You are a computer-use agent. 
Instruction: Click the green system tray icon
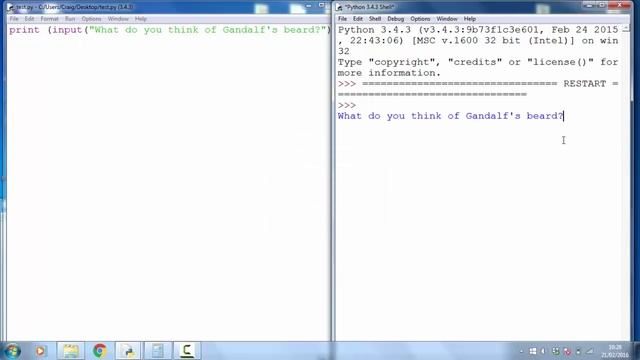pos(555,351)
